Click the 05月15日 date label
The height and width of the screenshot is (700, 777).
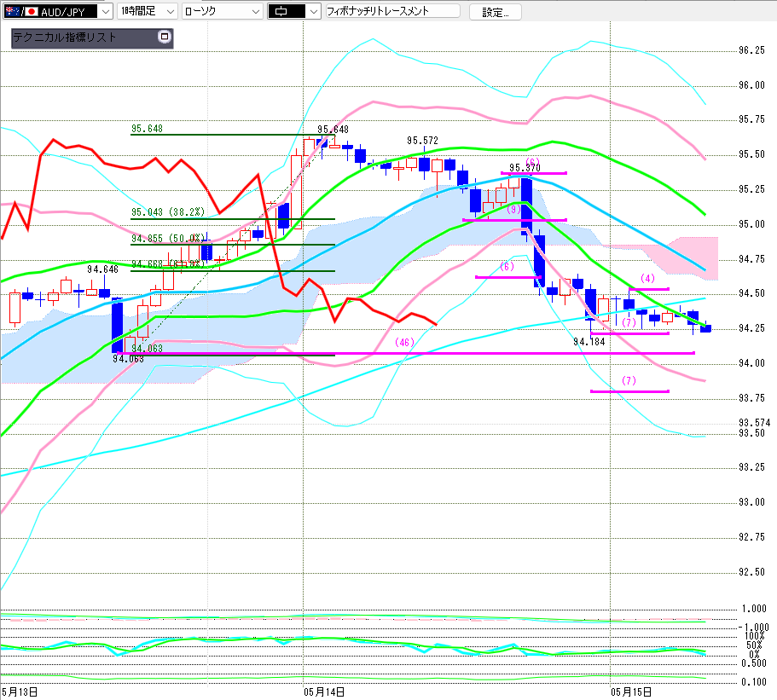[x=631, y=692]
